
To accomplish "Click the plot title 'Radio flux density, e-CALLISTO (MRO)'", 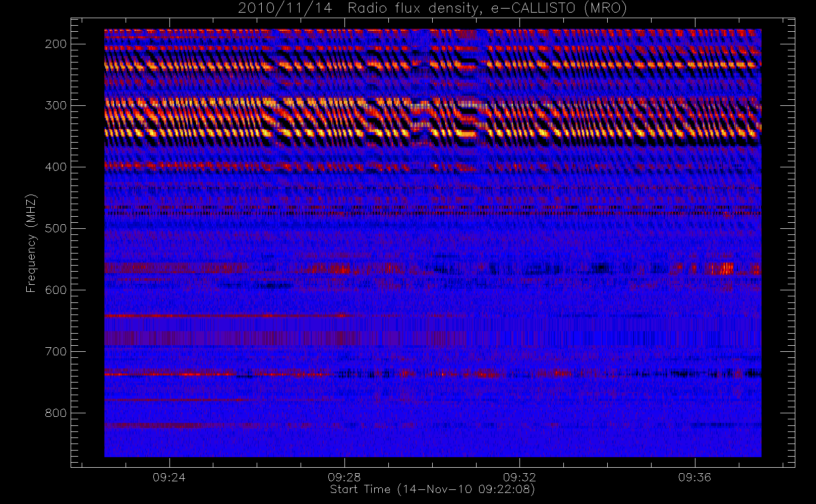I will (487, 9).
